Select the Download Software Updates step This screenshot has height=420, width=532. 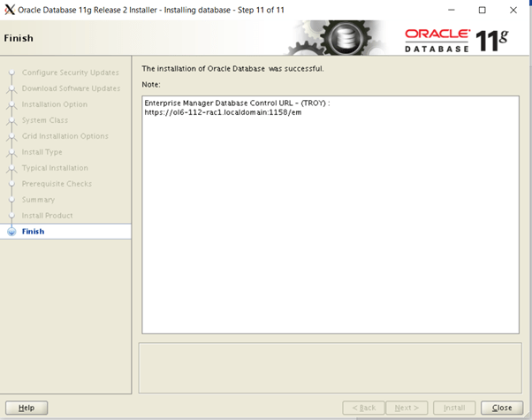pos(71,88)
